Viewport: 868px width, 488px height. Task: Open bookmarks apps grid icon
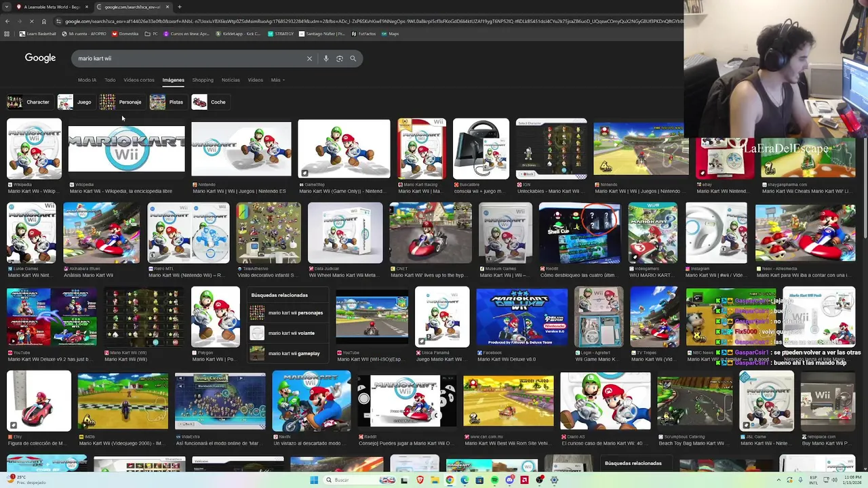click(7, 34)
